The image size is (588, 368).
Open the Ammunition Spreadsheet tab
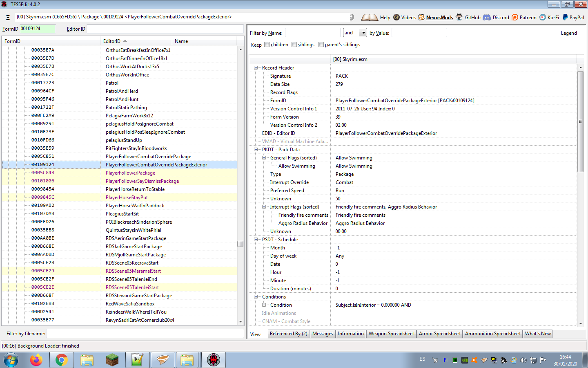pyautogui.click(x=492, y=334)
